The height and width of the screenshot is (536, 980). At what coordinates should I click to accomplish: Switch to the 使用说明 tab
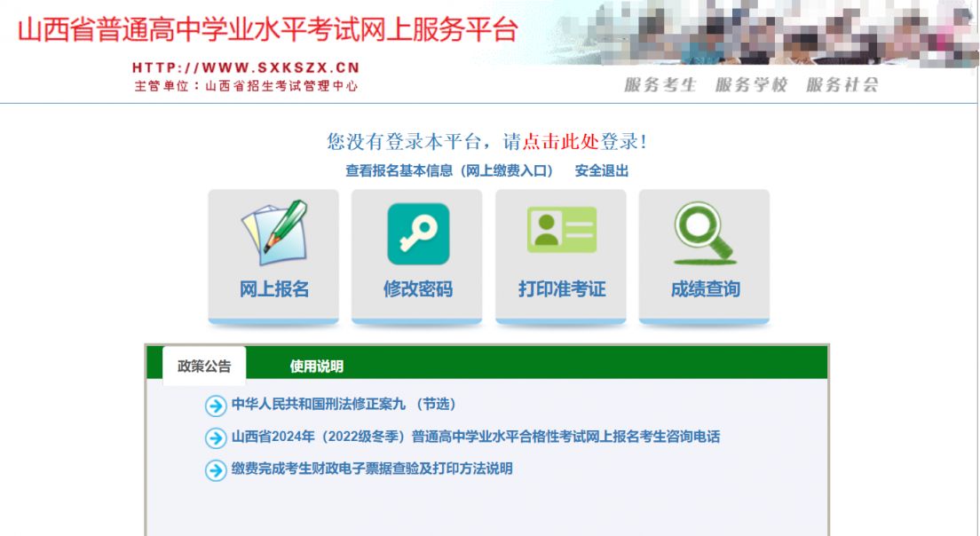pyautogui.click(x=316, y=367)
